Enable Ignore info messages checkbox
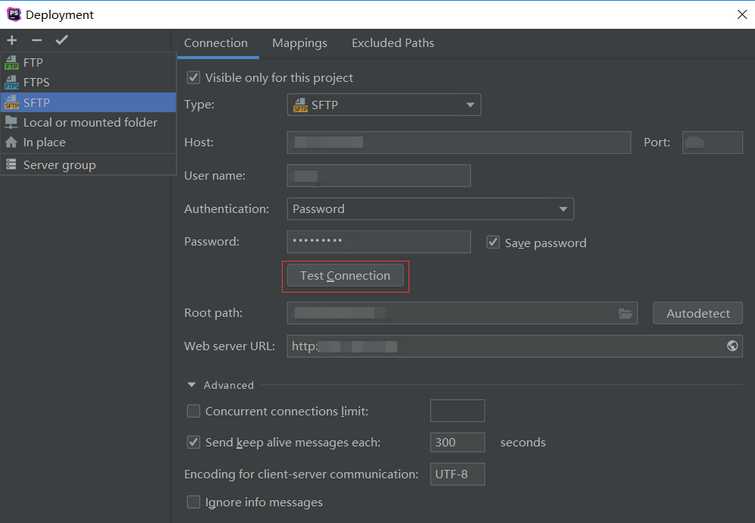 (193, 502)
